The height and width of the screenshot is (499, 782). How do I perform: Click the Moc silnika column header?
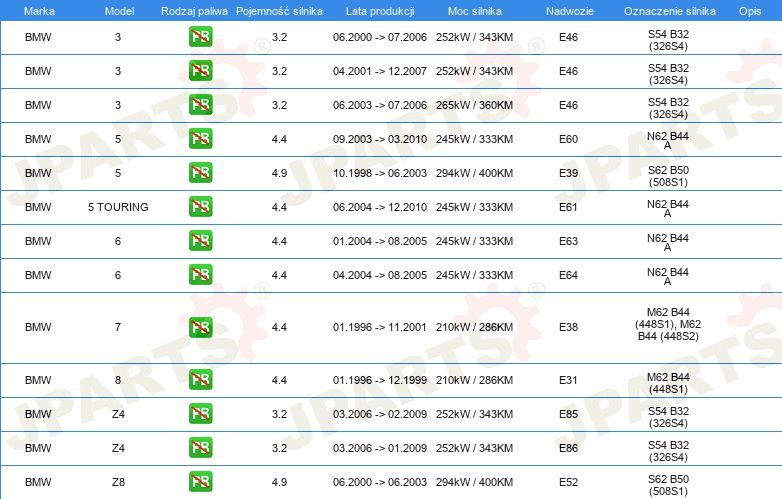coord(474,9)
